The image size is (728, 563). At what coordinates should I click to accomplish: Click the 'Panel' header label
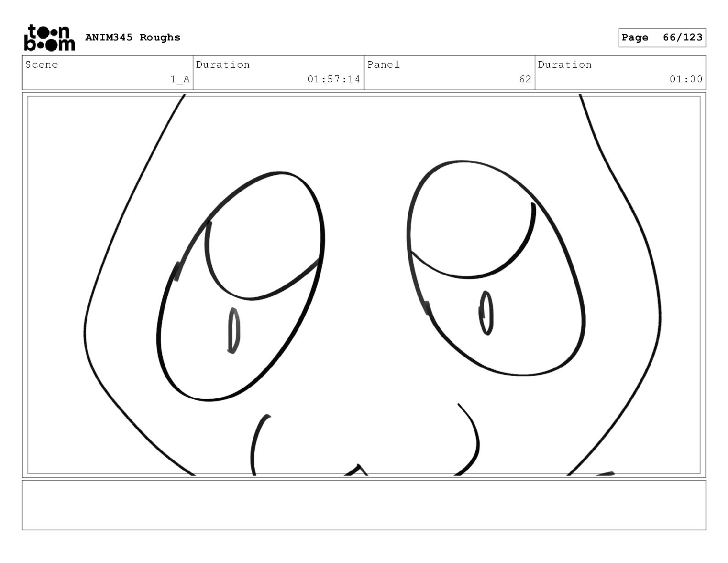pyautogui.click(x=383, y=65)
